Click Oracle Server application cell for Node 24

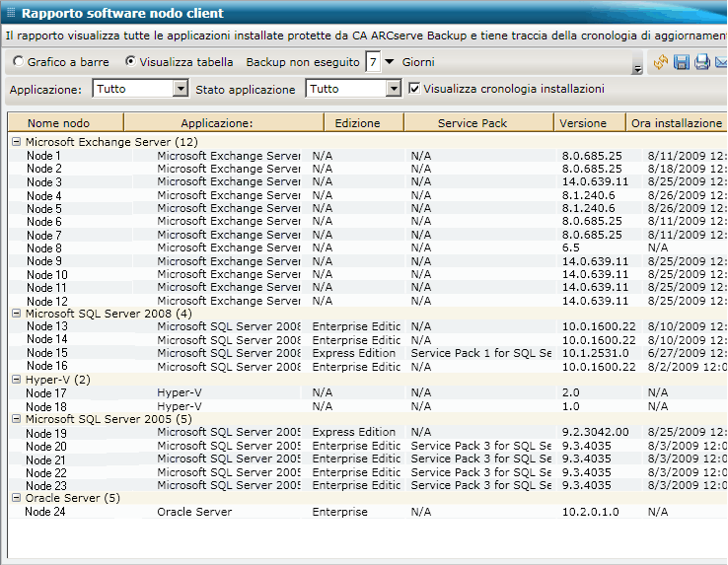coord(194,512)
